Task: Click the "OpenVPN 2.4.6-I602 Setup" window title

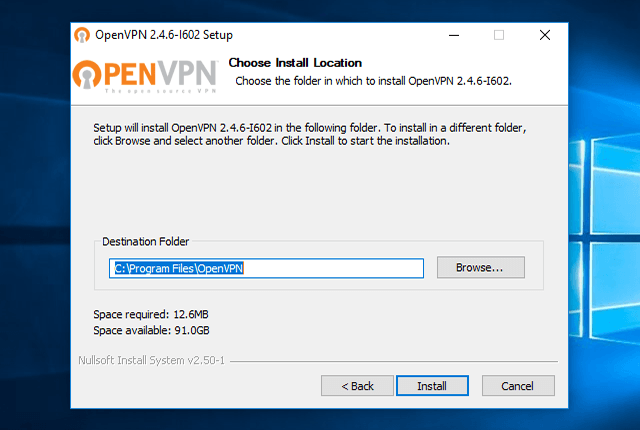Action: coord(164,35)
